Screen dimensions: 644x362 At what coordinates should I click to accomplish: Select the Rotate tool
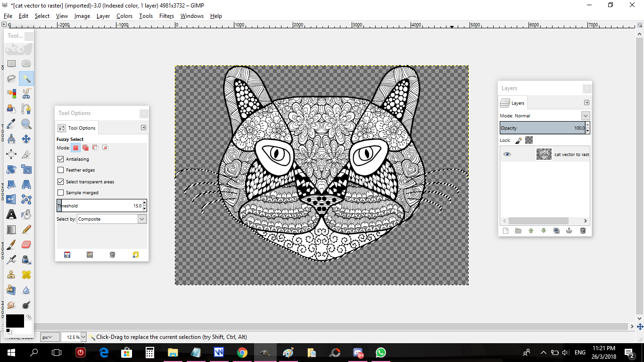pyautogui.click(x=11, y=169)
